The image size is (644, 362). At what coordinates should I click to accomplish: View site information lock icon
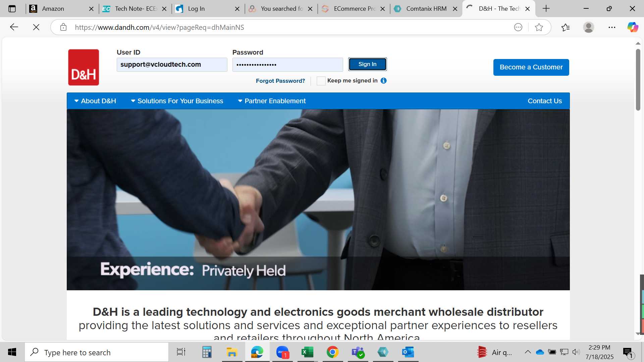[63, 27]
